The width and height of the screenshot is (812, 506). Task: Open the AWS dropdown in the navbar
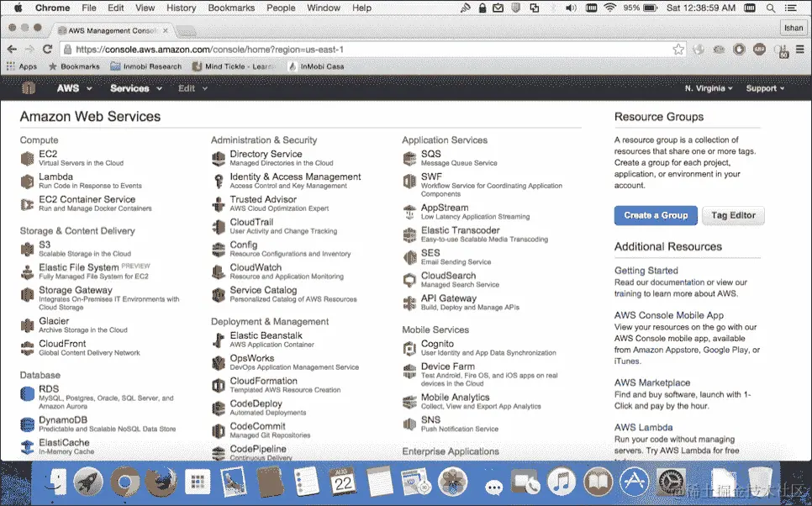74,88
